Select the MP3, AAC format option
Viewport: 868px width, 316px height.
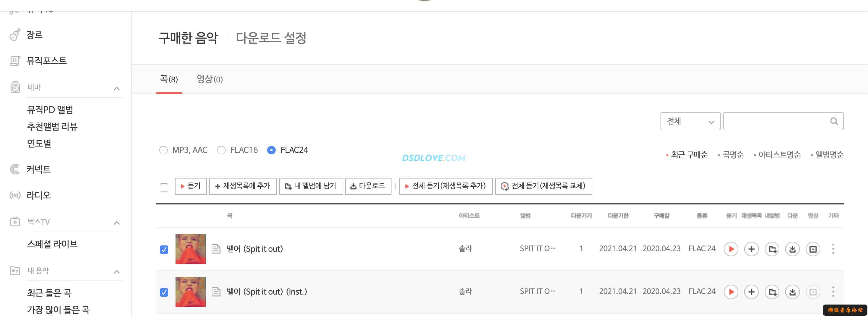[163, 150]
